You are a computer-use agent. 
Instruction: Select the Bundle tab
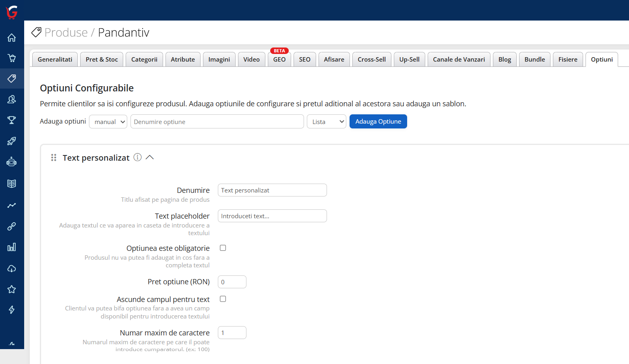[535, 59]
